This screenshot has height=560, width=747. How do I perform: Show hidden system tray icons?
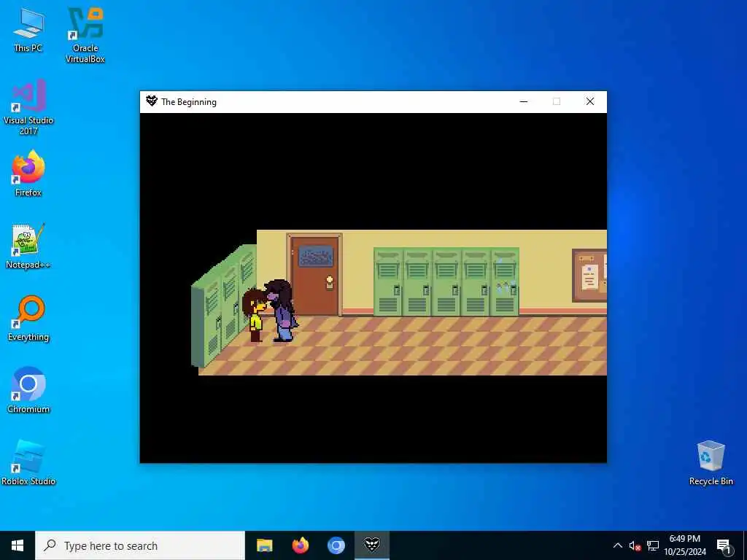pyautogui.click(x=617, y=545)
